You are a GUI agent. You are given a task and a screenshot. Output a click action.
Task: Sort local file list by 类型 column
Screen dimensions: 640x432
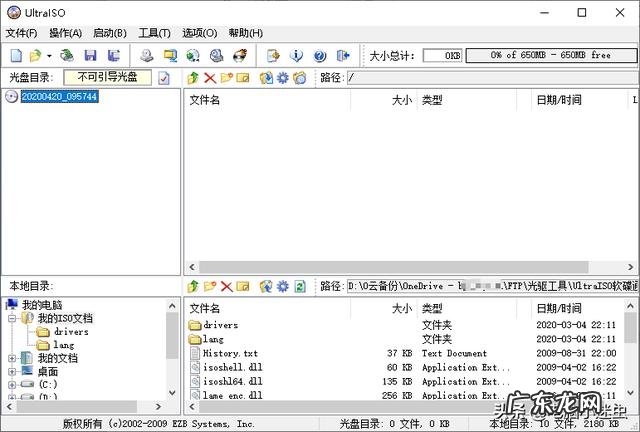467,309
